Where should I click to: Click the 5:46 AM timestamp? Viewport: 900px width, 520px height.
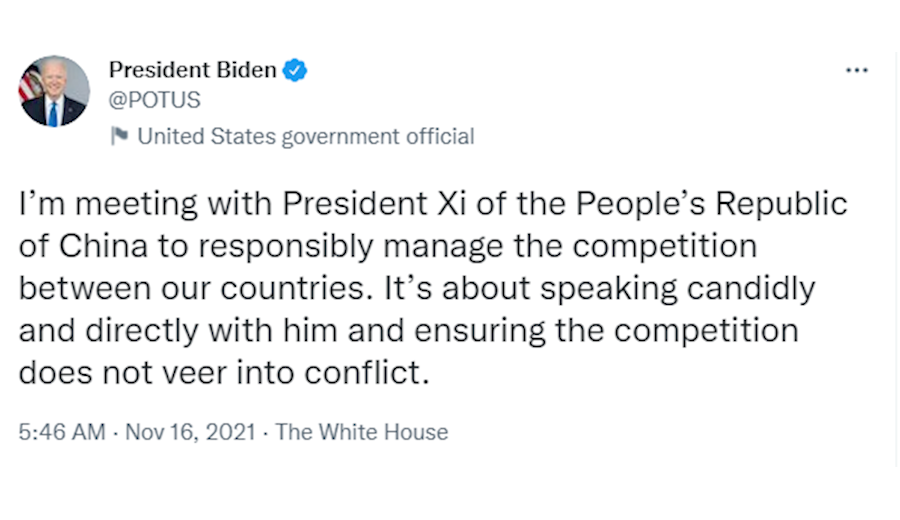[x=61, y=432]
